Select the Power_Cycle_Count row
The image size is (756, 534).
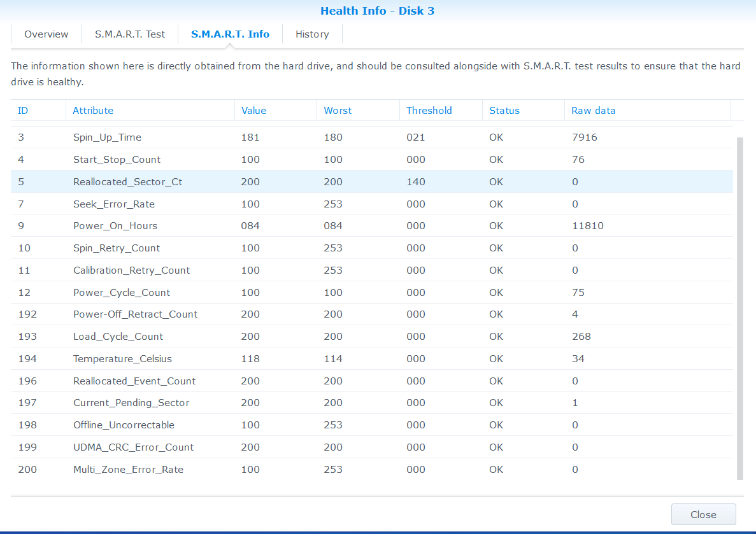(x=372, y=293)
